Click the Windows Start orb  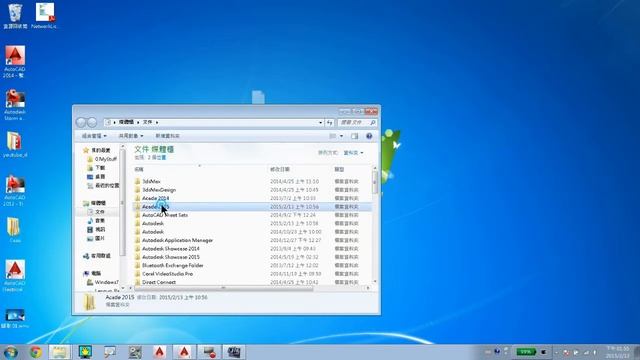coord(11,352)
